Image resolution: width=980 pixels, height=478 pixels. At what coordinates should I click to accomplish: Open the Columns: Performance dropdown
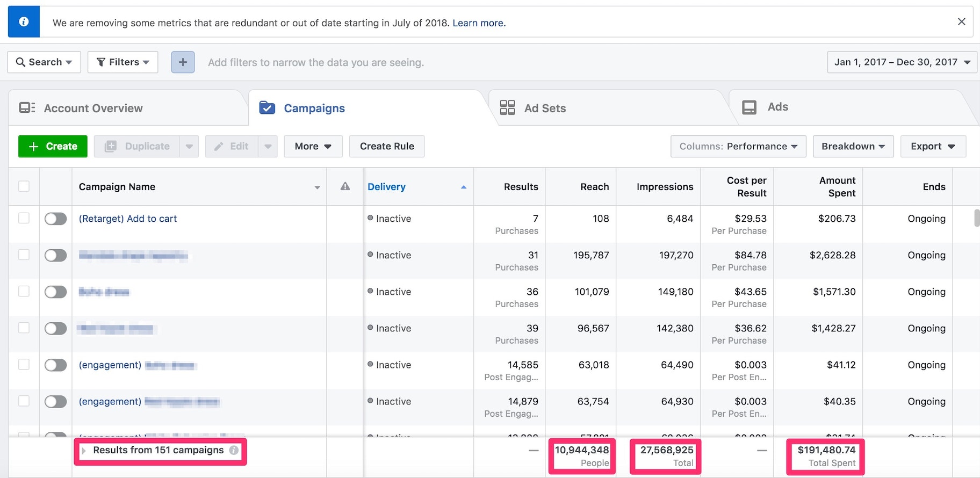738,146
